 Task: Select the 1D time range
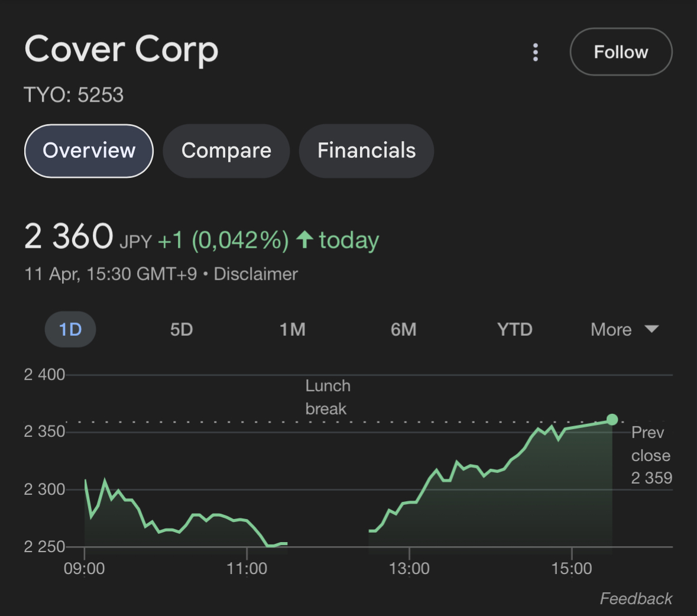(x=70, y=329)
